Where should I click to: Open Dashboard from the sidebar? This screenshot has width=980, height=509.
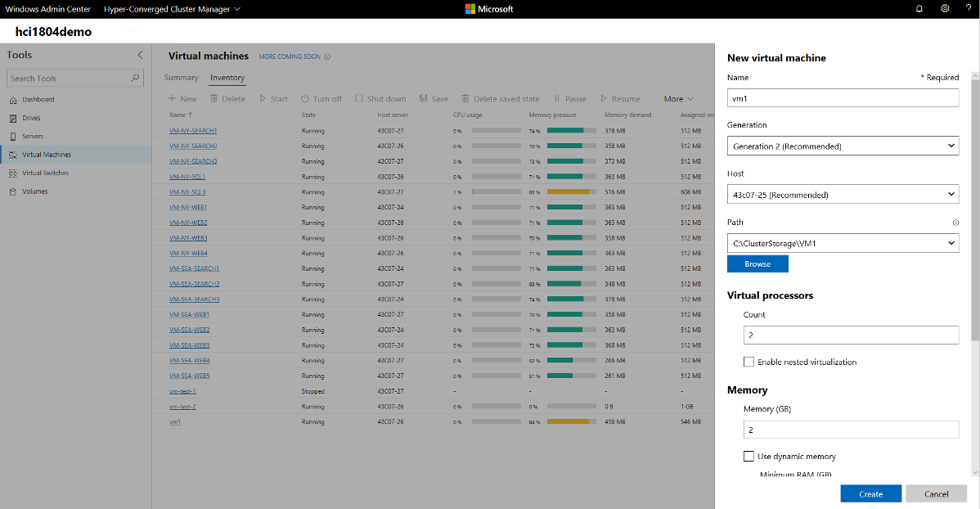[x=38, y=100]
